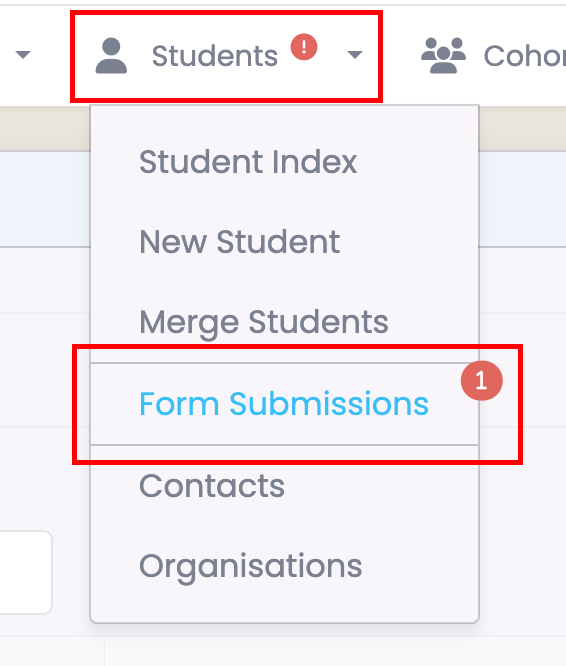566x666 pixels.
Task: Click the Students label text
Action: coord(215,56)
